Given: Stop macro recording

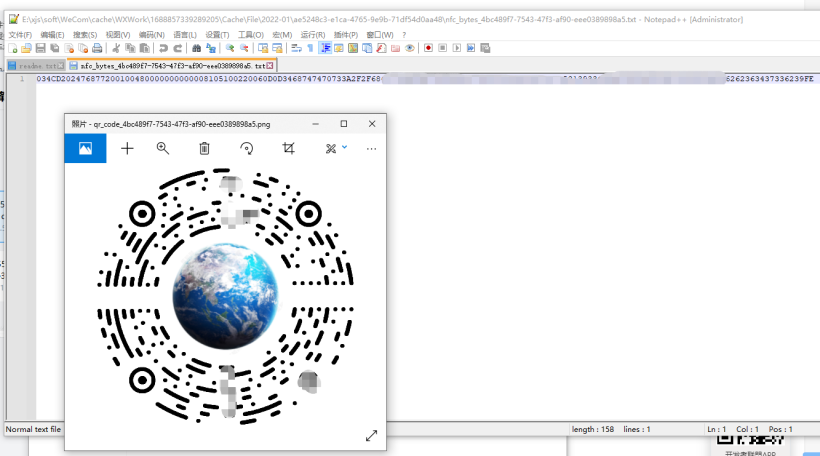Looking at the screenshot, I should pyautogui.click(x=442, y=48).
